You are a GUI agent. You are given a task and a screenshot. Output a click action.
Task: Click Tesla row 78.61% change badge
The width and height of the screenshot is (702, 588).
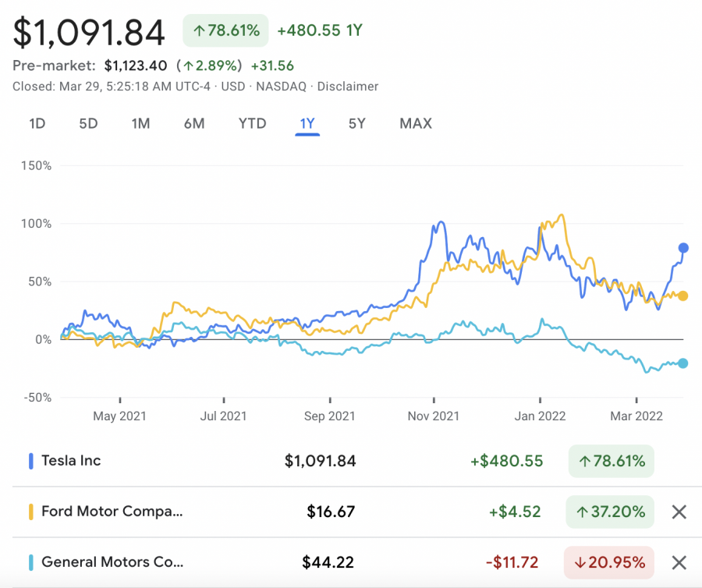611,461
